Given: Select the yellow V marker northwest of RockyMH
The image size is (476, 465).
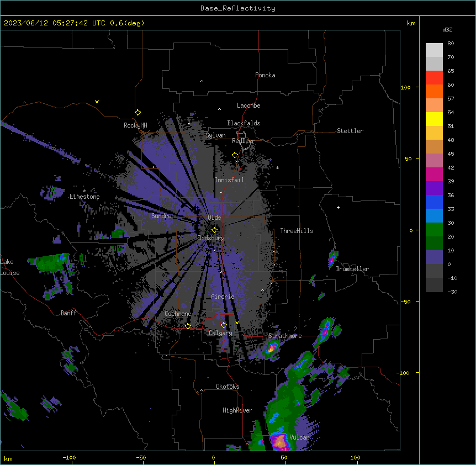Looking at the screenshot, I should coord(97,102).
